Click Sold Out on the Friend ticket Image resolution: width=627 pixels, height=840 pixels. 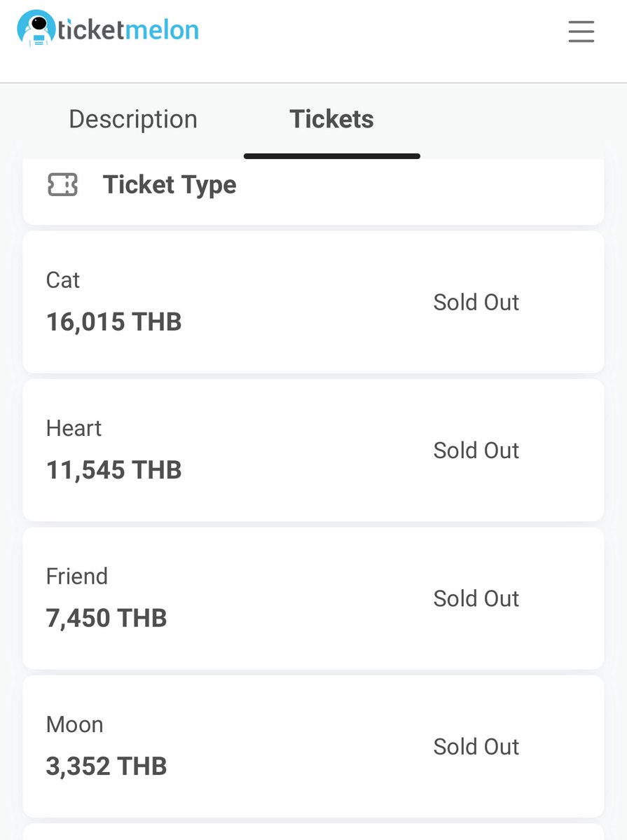(x=476, y=598)
